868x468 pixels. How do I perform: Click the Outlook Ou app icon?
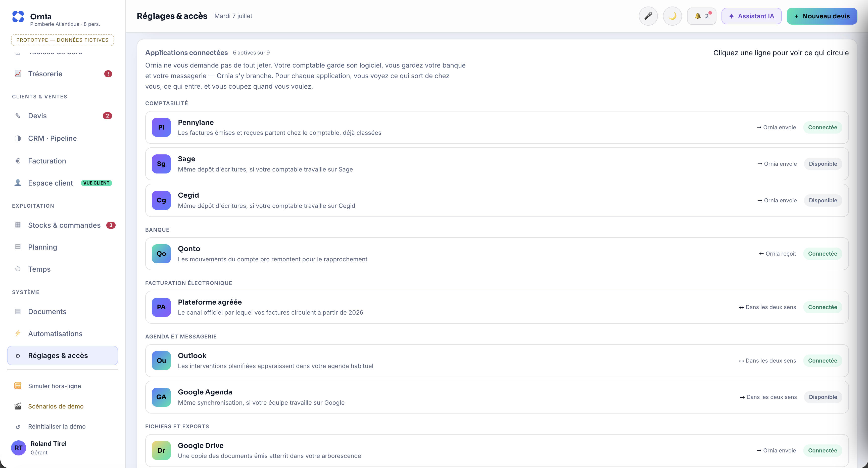(161, 361)
